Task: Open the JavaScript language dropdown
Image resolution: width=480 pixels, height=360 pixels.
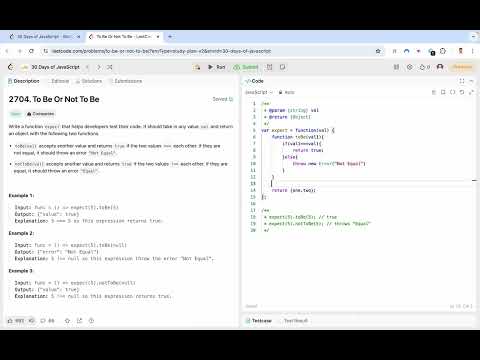Action: coord(259,92)
